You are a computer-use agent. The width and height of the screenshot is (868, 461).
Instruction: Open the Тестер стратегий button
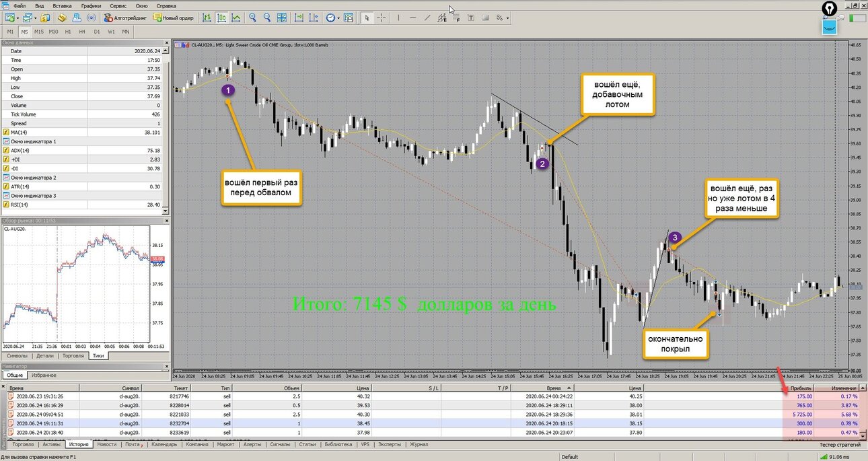coord(839,444)
